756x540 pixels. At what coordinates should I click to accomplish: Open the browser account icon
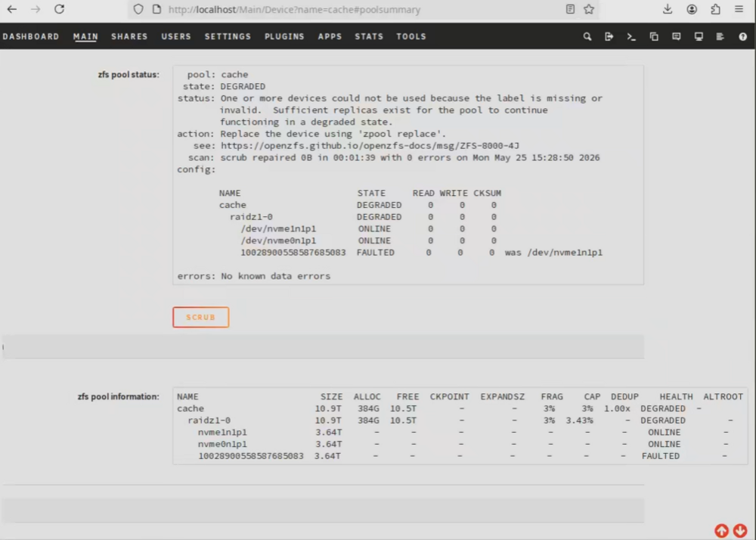(692, 9)
